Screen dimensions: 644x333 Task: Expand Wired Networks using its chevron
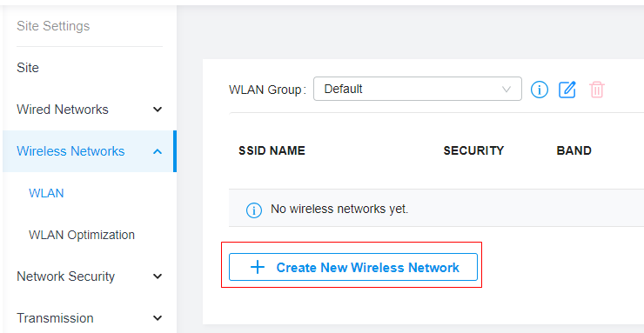158,110
